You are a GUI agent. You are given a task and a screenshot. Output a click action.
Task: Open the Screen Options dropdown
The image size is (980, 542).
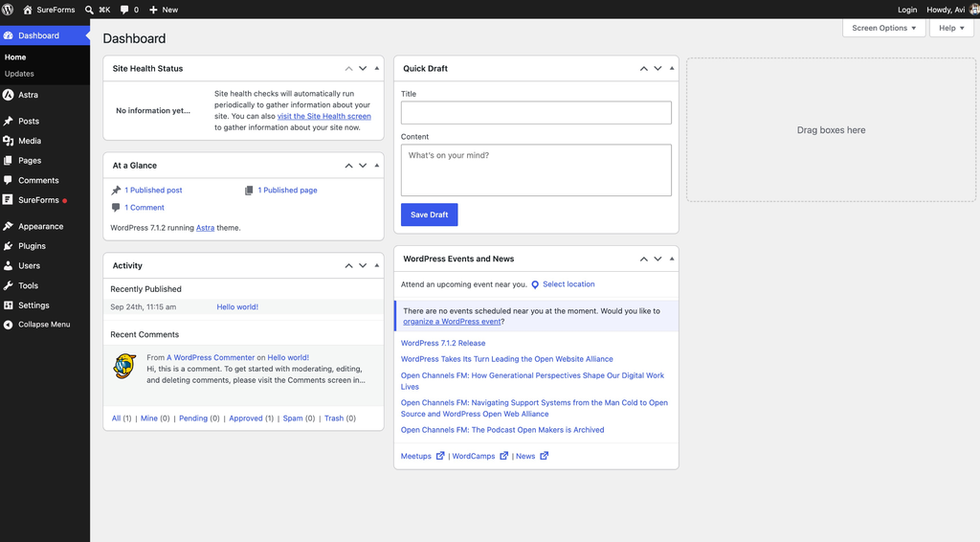[883, 28]
